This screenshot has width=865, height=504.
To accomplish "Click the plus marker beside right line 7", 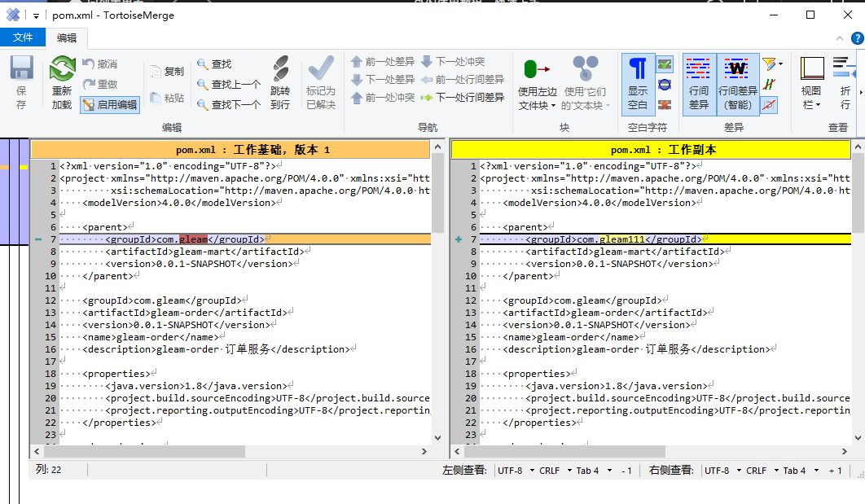I will coord(459,239).
